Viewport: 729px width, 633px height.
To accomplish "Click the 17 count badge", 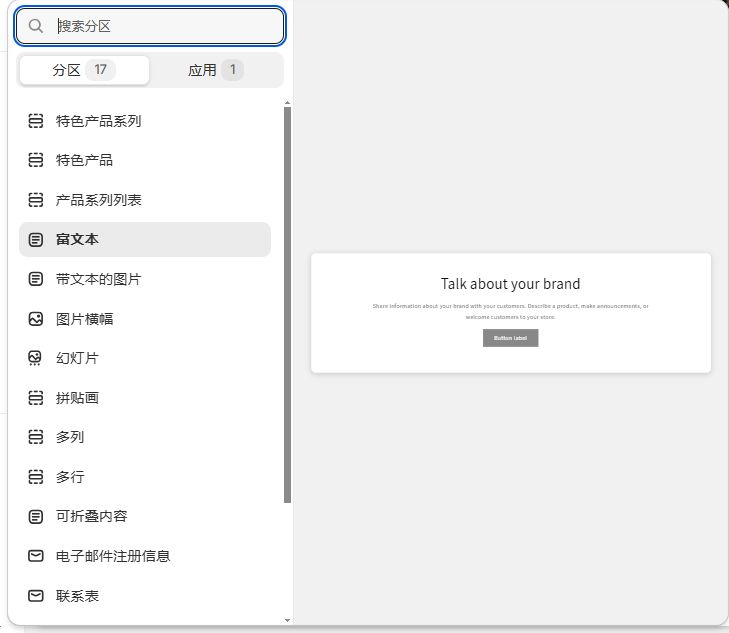I will click(100, 70).
